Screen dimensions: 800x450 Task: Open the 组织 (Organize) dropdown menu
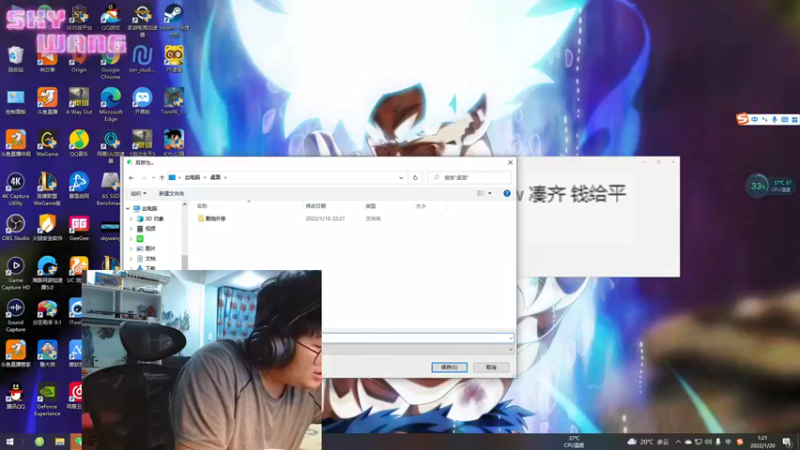tap(138, 193)
